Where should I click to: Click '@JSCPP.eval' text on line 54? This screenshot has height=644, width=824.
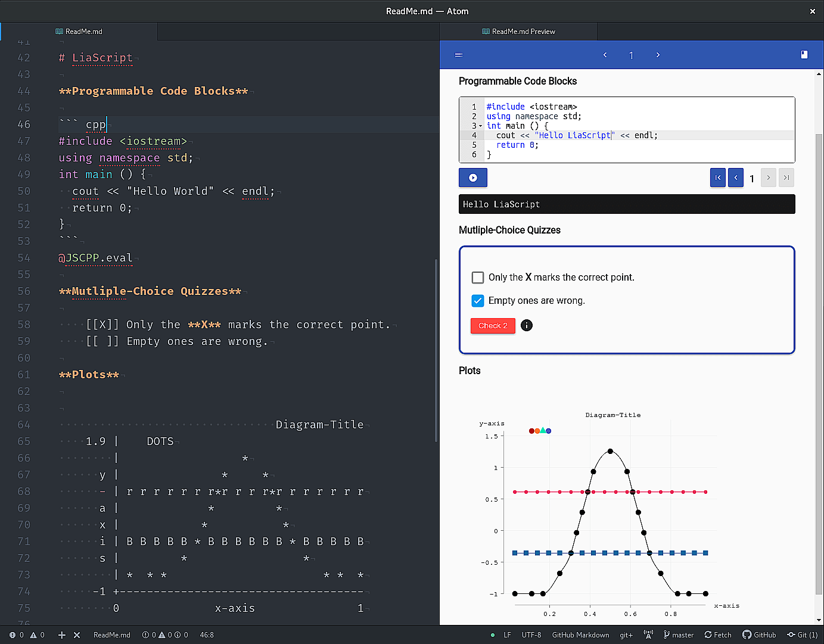(95, 258)
